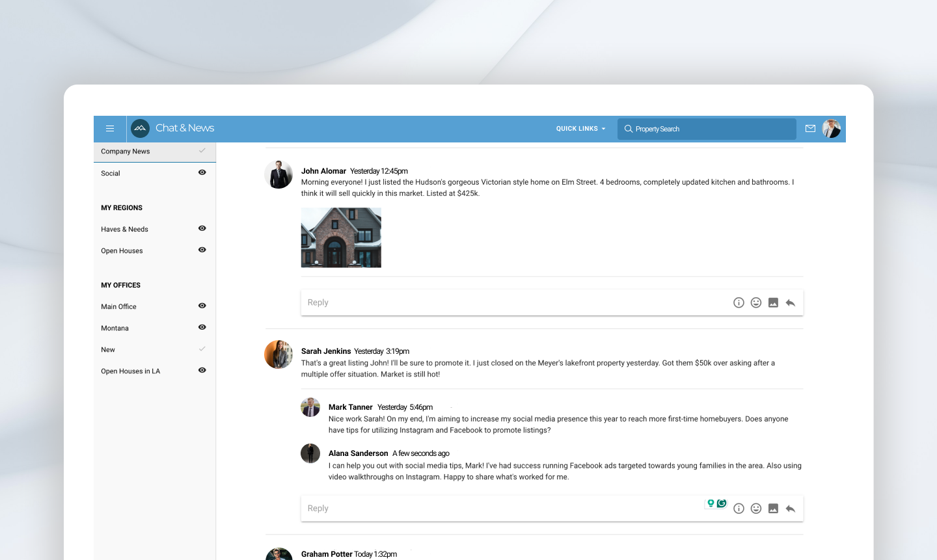Click Graham Potter's name
Viewport: 937px width, 560px height.
coord(327,554)
